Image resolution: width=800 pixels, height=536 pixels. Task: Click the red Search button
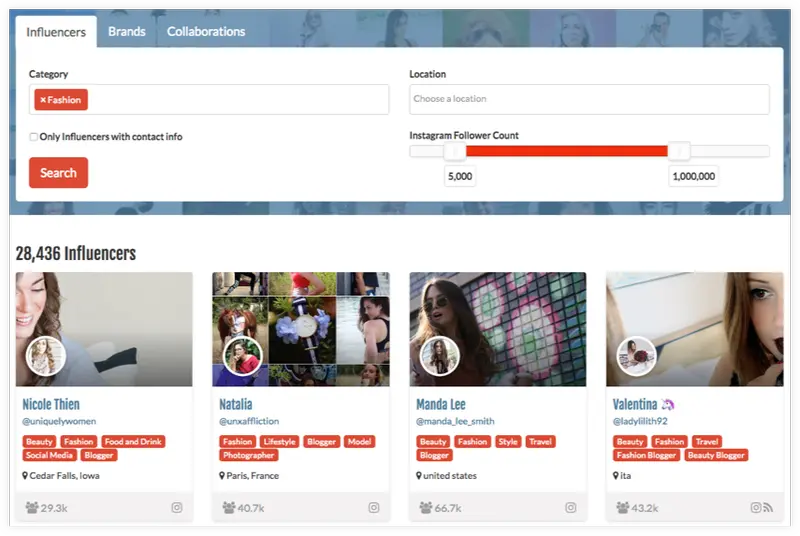tap(58, 173)
